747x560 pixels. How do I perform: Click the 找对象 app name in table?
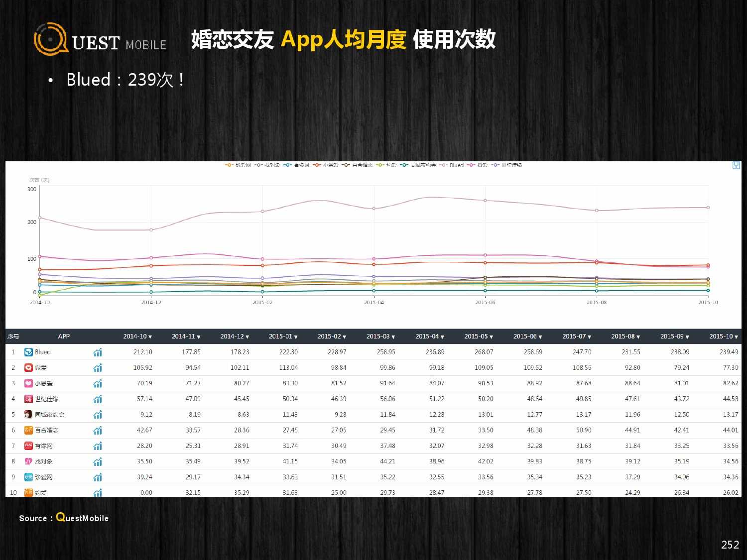pos(44,461)
